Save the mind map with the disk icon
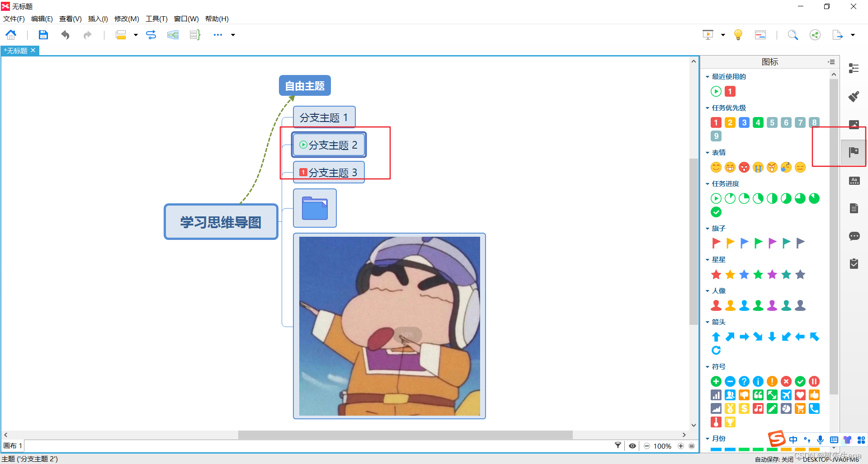The image size is (868, 464). point(43,35)
